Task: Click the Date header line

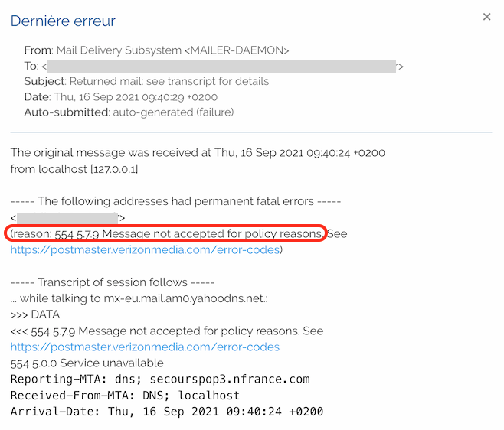Action: coord(120,97)
